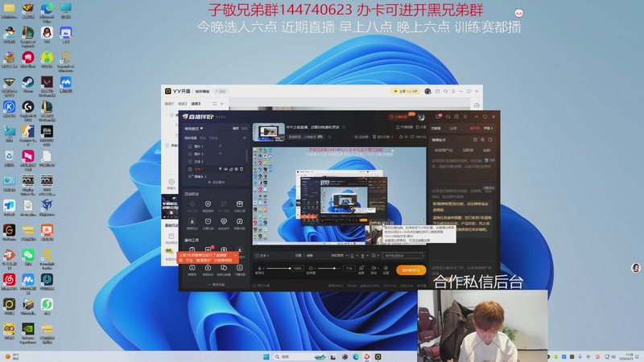Edit the live stream title pencil icon
Image resolution: width=644 pixels, height=362 pixels.
344,127
